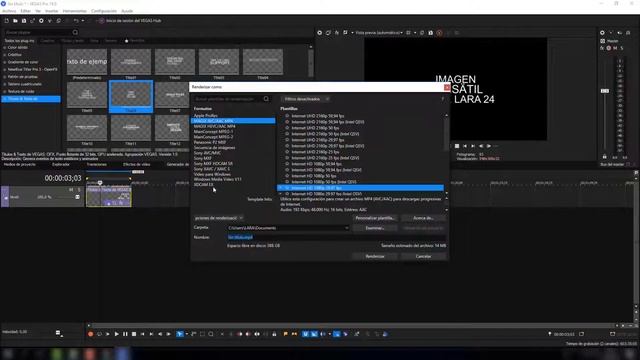Solo the video track with the S button
Viewport: 640px width, 360px height.
pyautogui.click(x=79, y=190)
